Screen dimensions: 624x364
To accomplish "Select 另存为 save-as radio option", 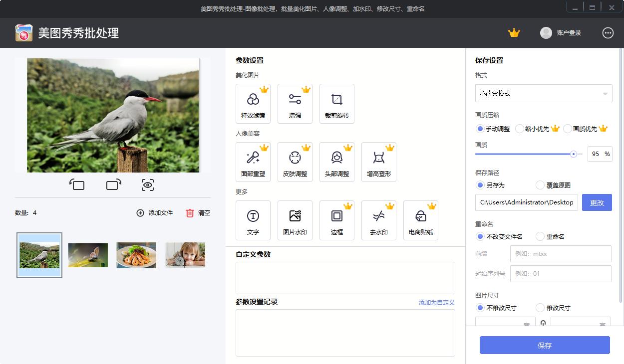I will point(480,185).
